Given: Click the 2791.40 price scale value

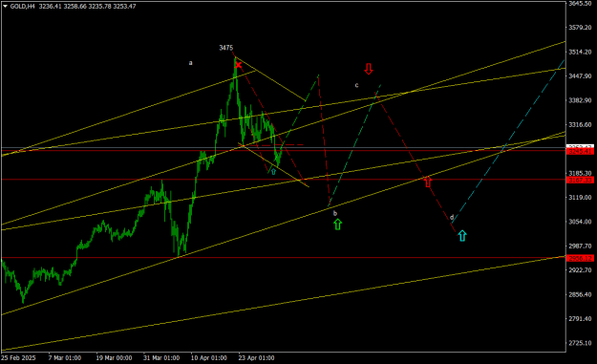Looking at the screenshot, I should click(x=580, y=319).
